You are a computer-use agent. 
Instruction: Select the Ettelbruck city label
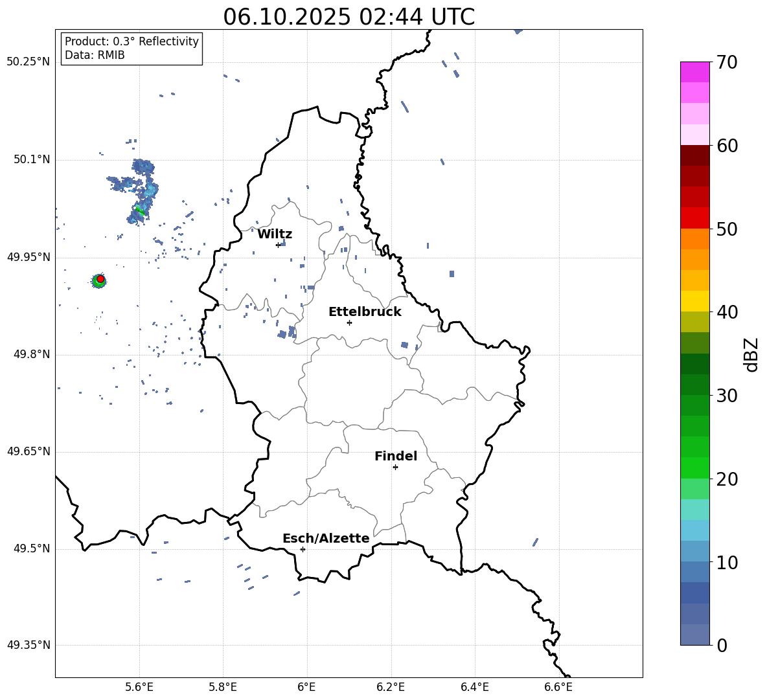click(x=365, y=312)
